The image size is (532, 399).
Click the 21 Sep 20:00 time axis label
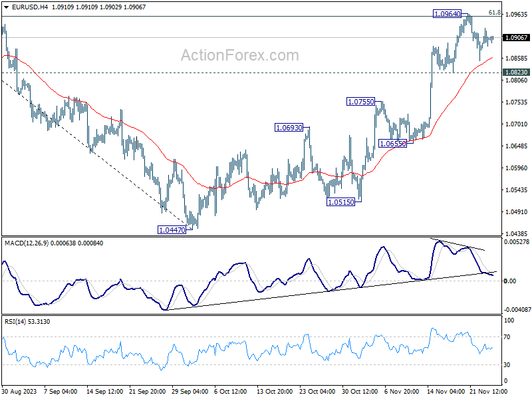pyautogui.click(x=147, y=392)
